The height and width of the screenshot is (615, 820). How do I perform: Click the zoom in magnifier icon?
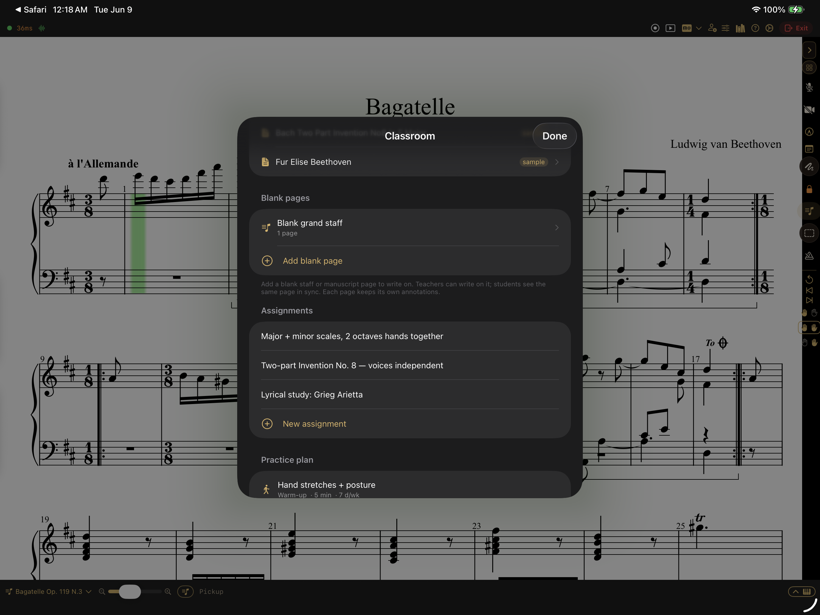tap(168, 591)
